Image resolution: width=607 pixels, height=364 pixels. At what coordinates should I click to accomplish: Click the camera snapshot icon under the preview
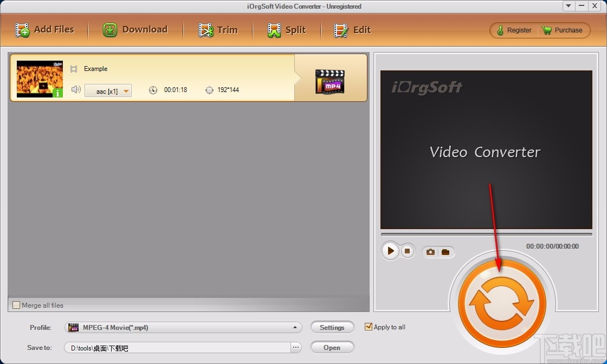pos(430,251)
